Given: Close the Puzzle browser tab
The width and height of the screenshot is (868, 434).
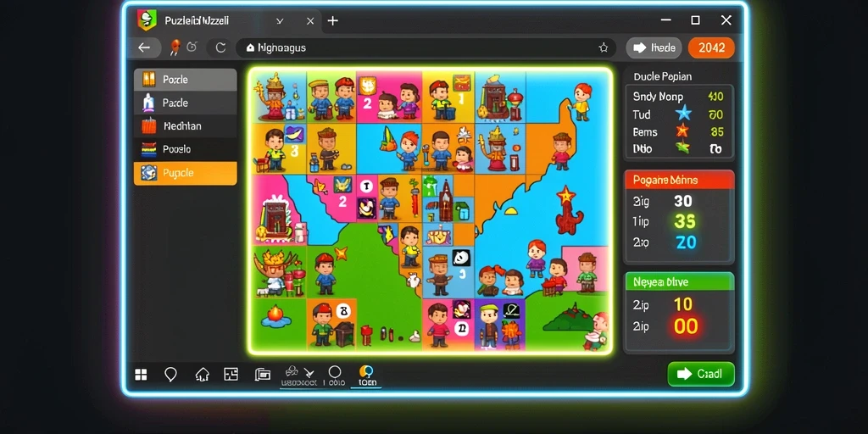Looking at the screenshot, I should click(310, 21).
